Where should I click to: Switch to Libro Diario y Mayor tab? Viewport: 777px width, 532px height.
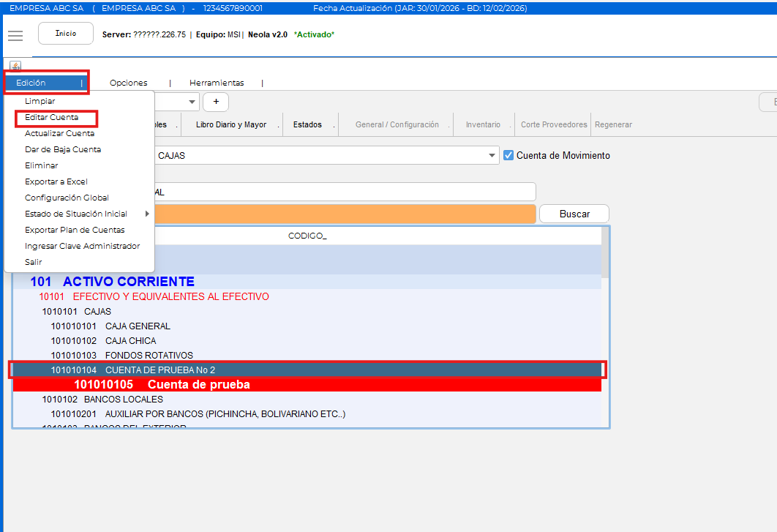[231, 124]
